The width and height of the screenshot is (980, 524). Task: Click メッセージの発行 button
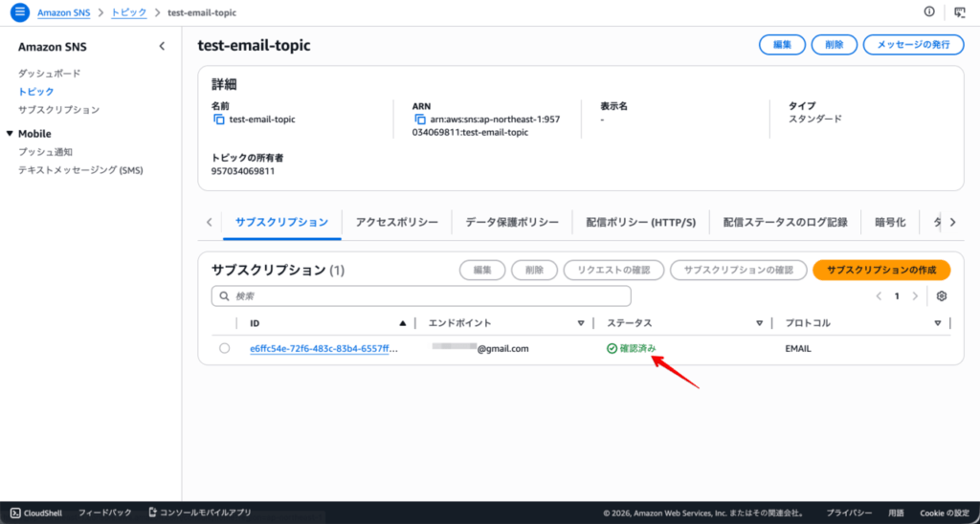click(913, 45)
